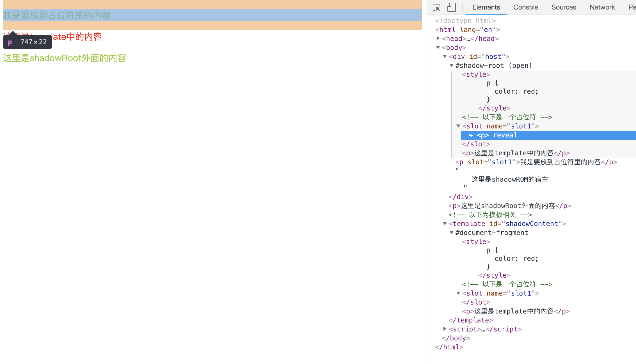Activate the inspect element picker icon
636x364 pixels.
436,8
